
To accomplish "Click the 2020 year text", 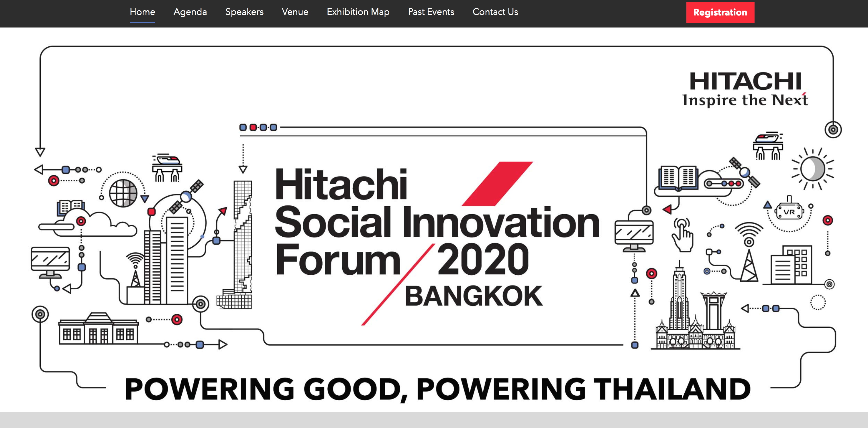I will (483, 259).
